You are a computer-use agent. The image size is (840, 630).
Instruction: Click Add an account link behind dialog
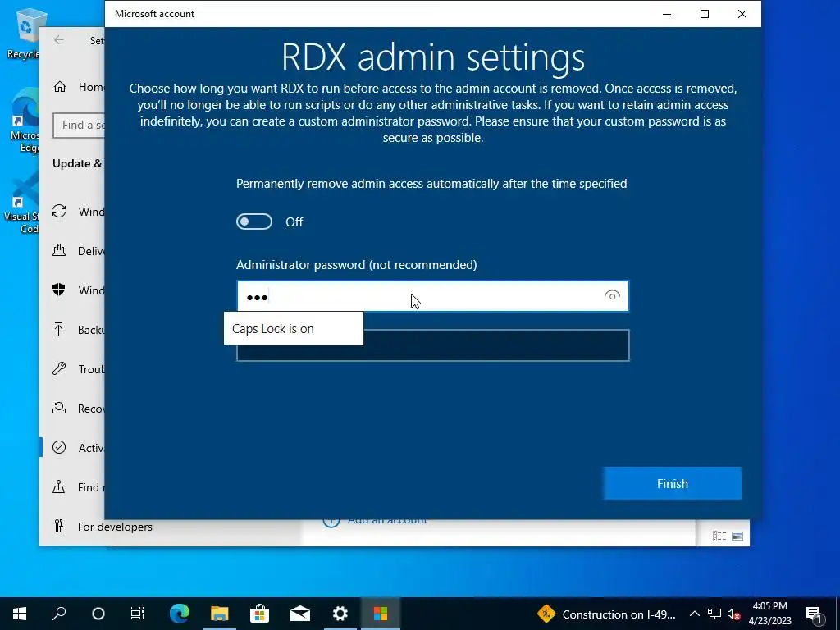(x=387, y=520)
